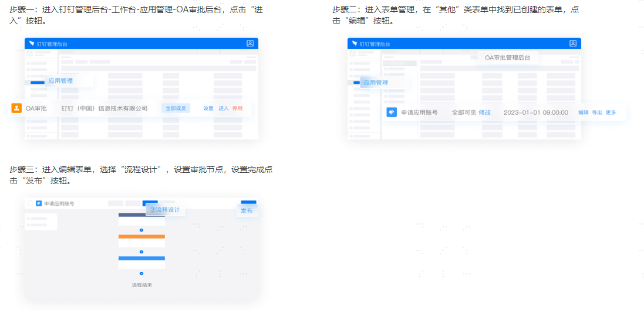Viewport: 644px width, 311px height.
Task: Click 编辑 in the 申请应用账号 row
Action: (583, 112)
